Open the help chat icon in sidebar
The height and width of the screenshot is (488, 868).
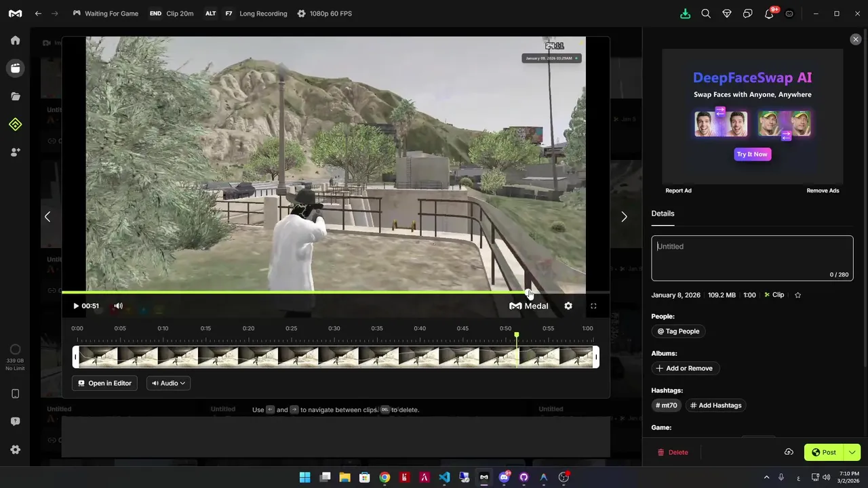(x=15, y=422)
